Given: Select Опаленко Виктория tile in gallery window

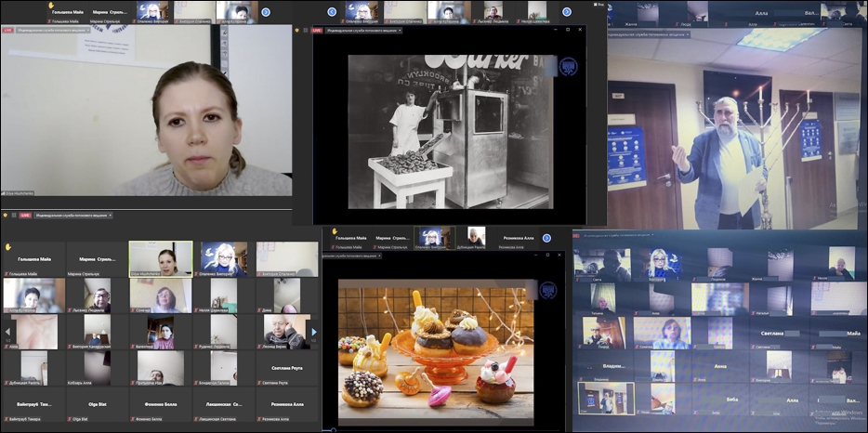Looking at the screenshot, I should pos(224,258).
